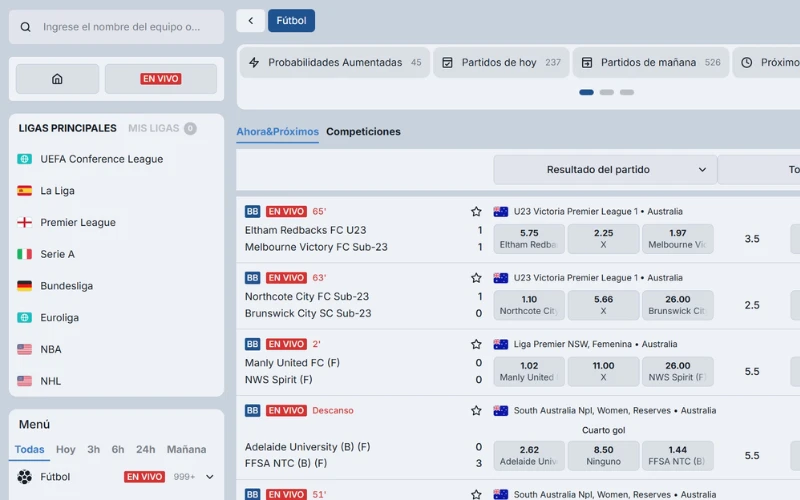Click the soccer ball icon in Menú

(24, 477)
